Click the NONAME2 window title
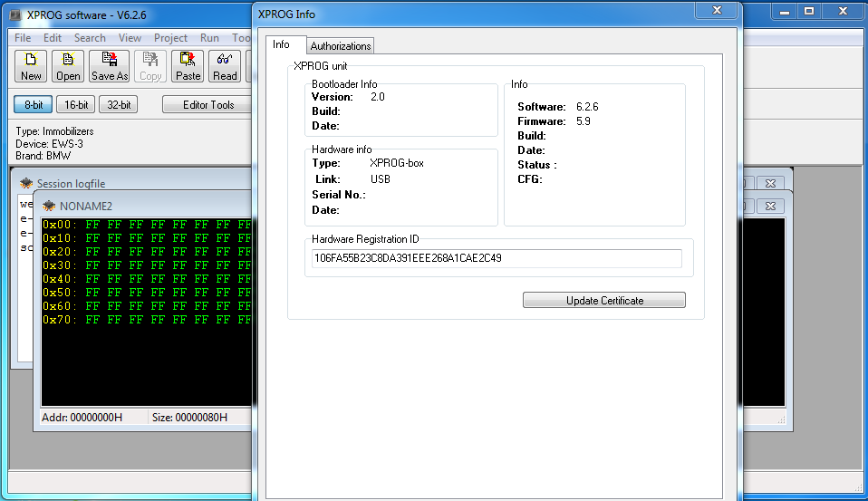The height and width of the screenshot is (501, 868). pos(86,206)
